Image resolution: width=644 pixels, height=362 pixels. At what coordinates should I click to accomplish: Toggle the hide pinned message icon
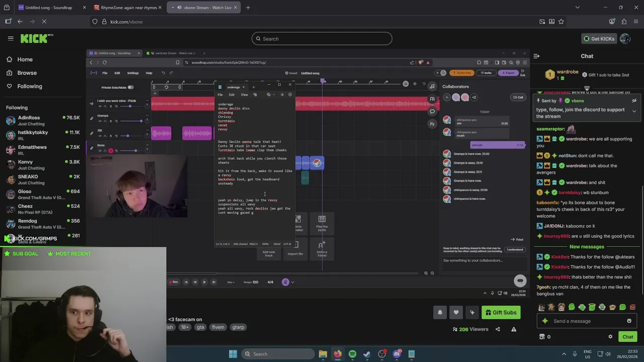click(x=634, y=101)
